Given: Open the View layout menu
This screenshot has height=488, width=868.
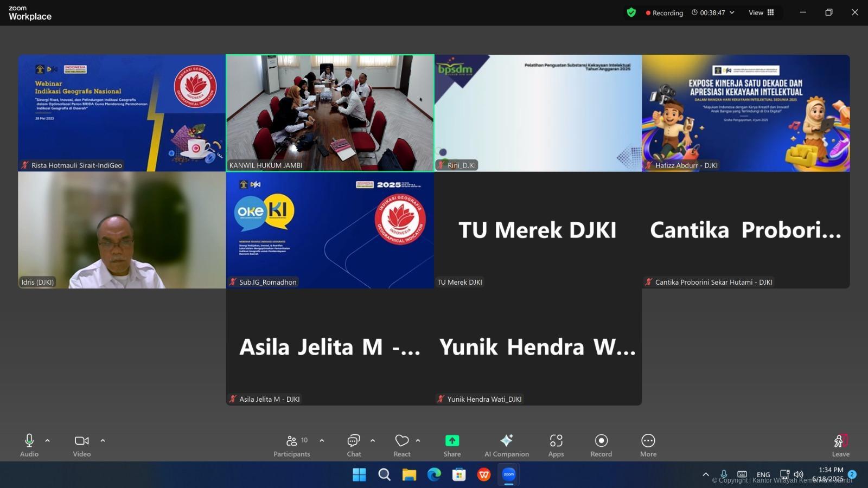Looking at the screenshot, I should tap(761, 12).
